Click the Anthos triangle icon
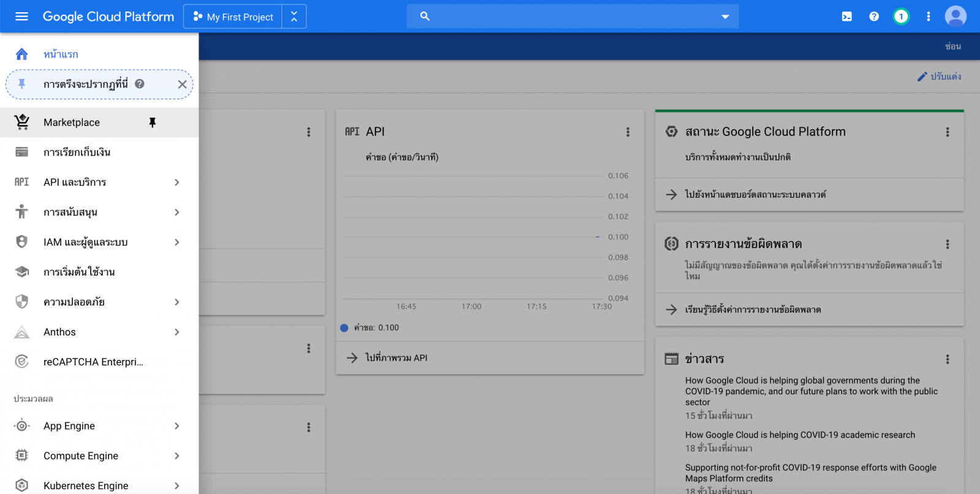The width and height of the screenshot is (980, 494). click(x=21, y=332)
